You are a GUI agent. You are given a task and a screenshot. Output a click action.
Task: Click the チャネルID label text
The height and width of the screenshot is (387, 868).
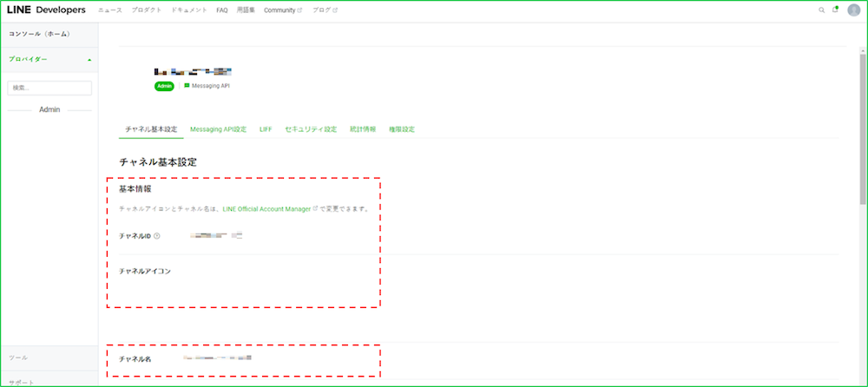135,236
